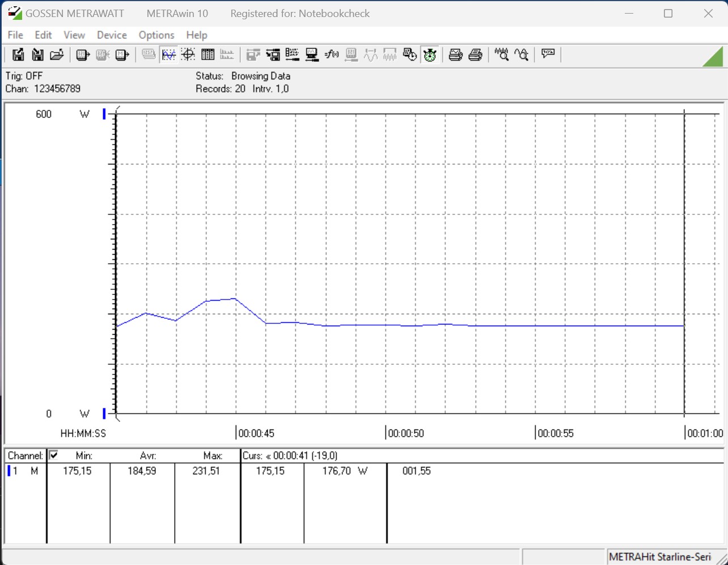Click the open folder icon in toolbar
728x565 pixels.
[x=57, y=55]
